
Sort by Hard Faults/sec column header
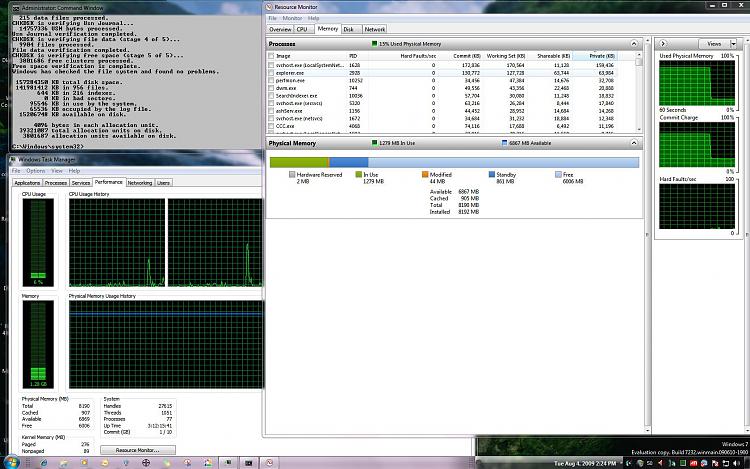(x=403, y=56)
